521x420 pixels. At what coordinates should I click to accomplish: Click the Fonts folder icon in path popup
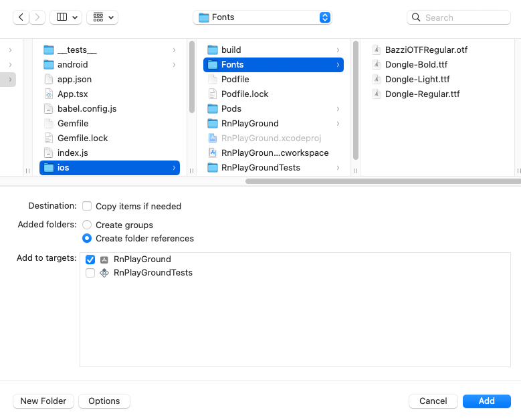204,17
